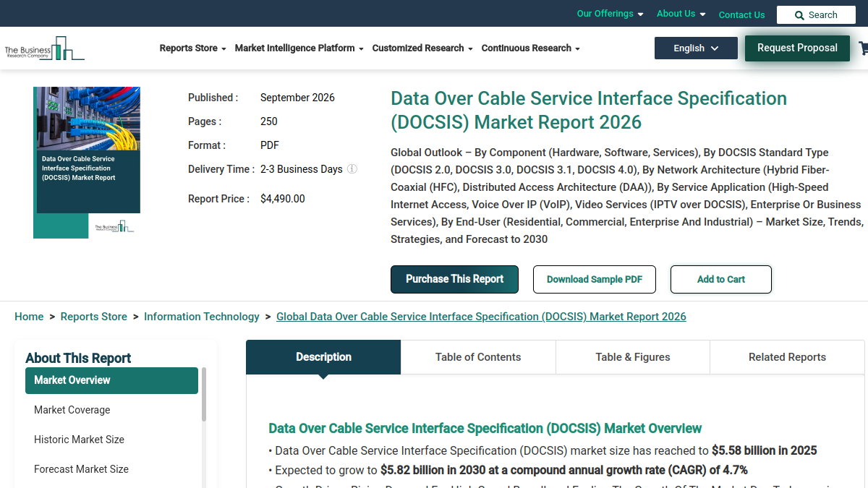Click the DOCSIS report cover thumbnail
The image size is (868, 488).
point(87,163)
